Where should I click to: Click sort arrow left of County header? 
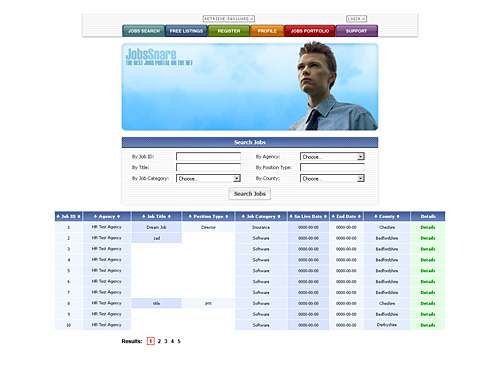[x=376, y=216]
